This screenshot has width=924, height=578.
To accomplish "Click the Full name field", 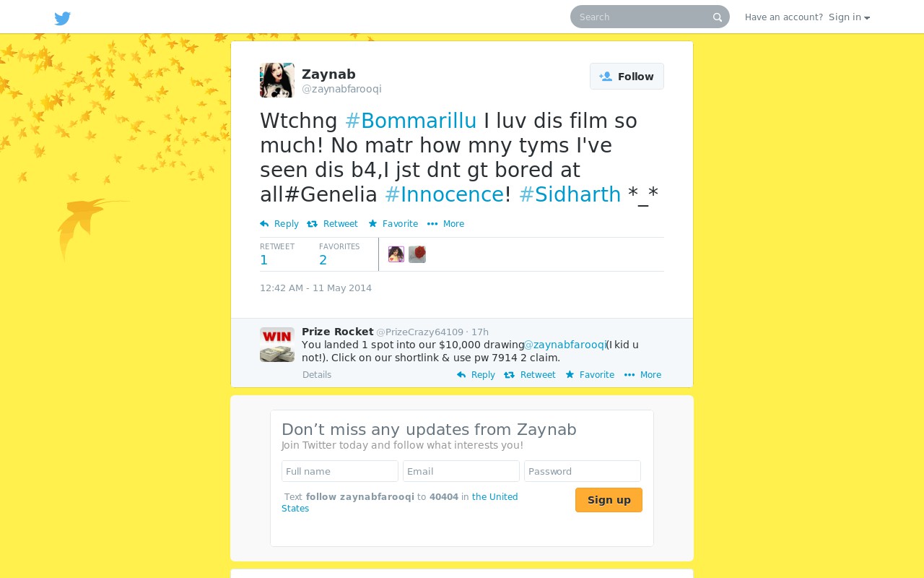I will pos(340,471).
